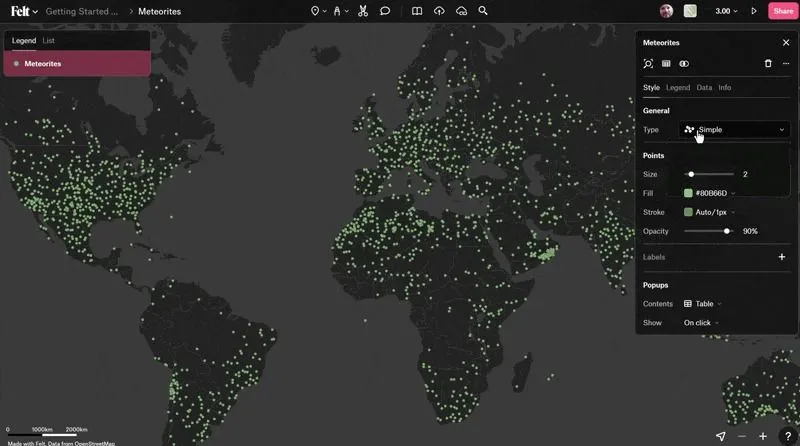Click the Size value 2
Viewport: 800px width, 446px height.
(745, 175)
